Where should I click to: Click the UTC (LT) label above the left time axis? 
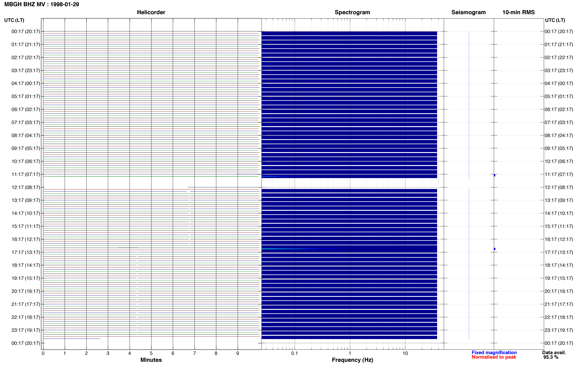pos(14,20)
